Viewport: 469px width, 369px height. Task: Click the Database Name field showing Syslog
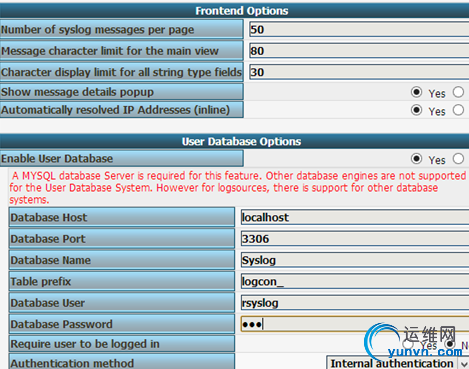tap(355, 260)
